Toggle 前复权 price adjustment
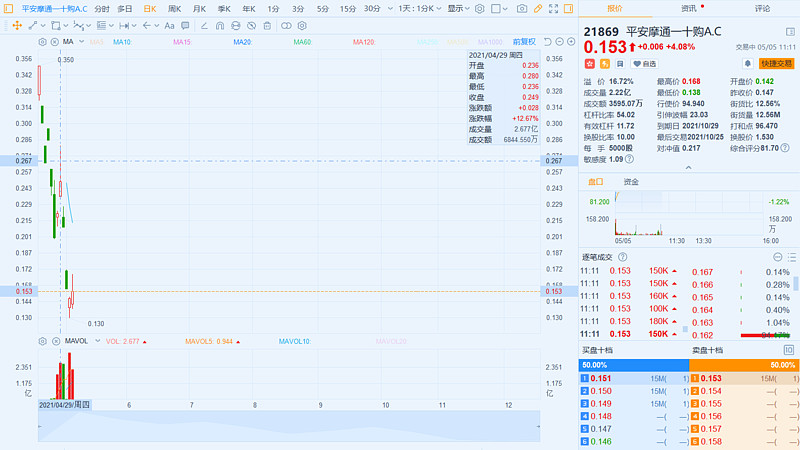Image resolution: width=800 pixels, height=450 pixels. tap(524, 42)
